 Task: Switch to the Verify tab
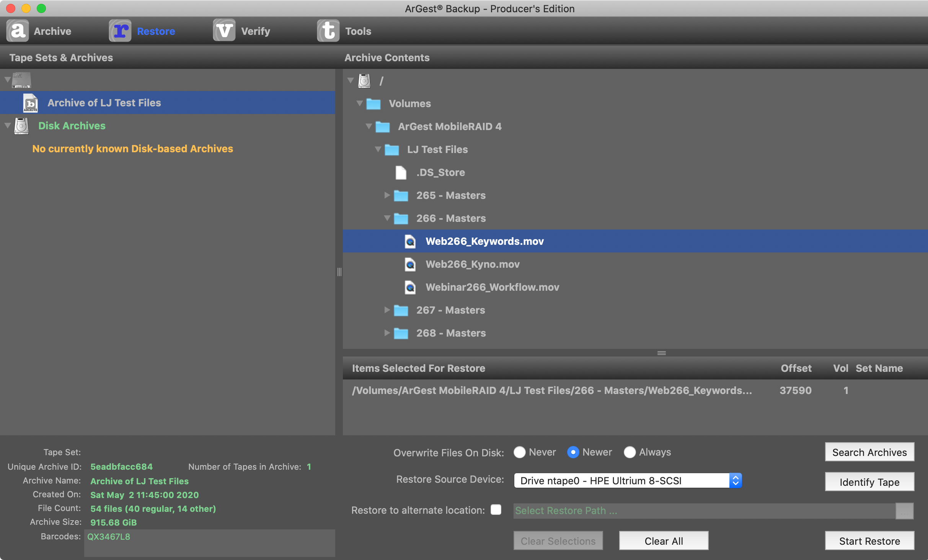[242, 31]
